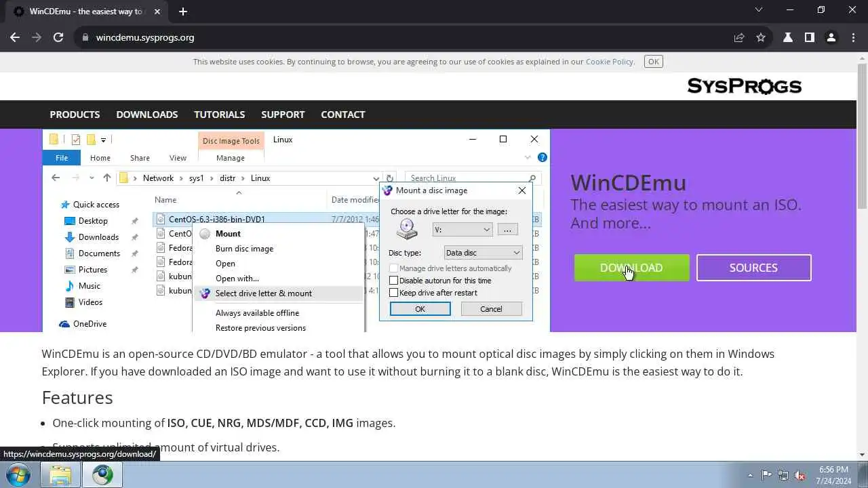Open the File tab in pictured Explorer ribbon

click(x=62, y=158)
